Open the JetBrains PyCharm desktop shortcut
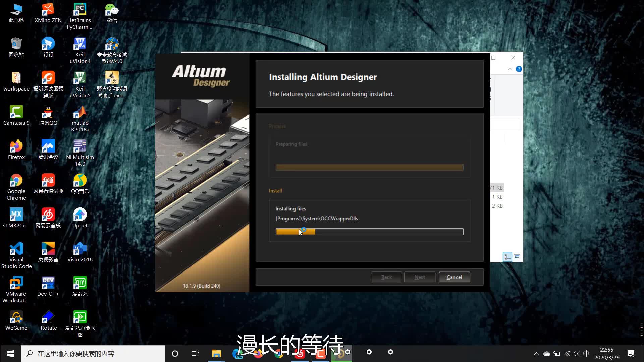Screen dimensions: 644x362 tap(80, 16)
